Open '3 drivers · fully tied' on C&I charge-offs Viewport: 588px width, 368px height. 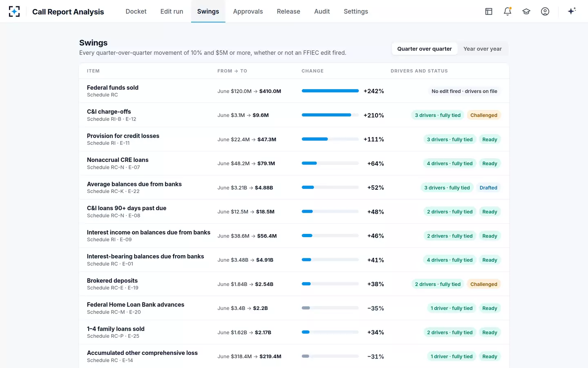point(438,115)
